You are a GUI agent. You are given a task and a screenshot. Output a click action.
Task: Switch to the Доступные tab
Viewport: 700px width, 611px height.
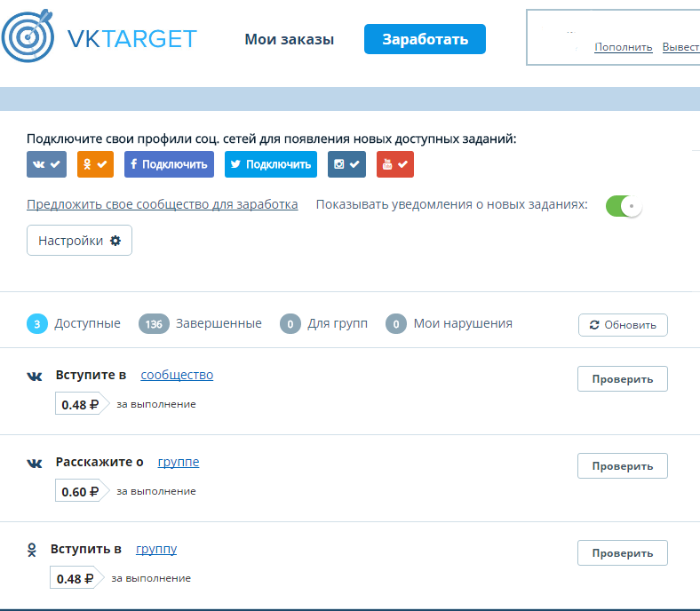pos(74,323)
